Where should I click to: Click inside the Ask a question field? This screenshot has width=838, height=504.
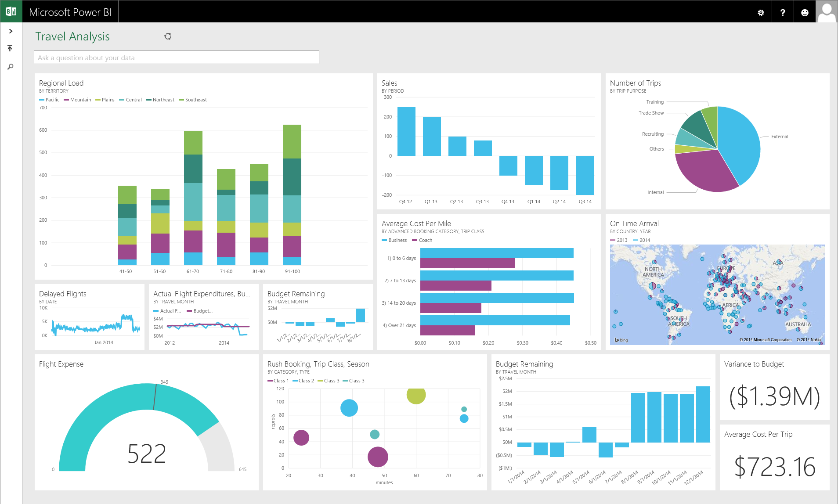pyautogui.click(x=176, y=57)
